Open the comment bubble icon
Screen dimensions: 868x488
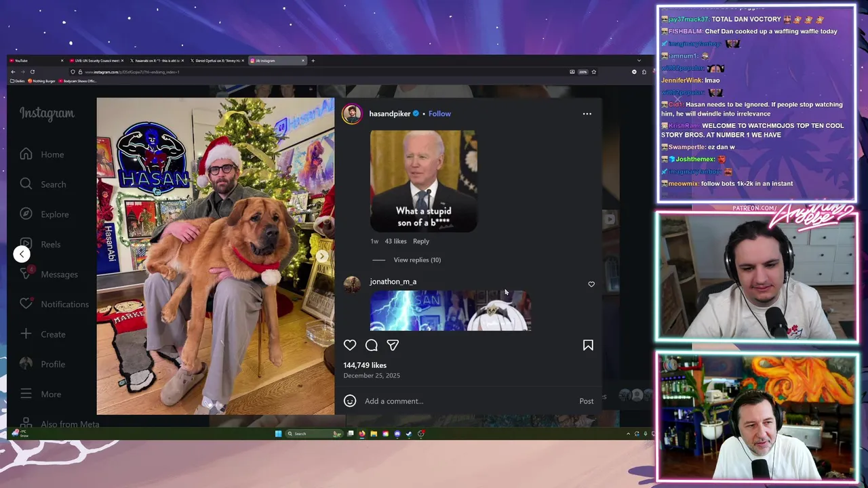click(372, 345)
